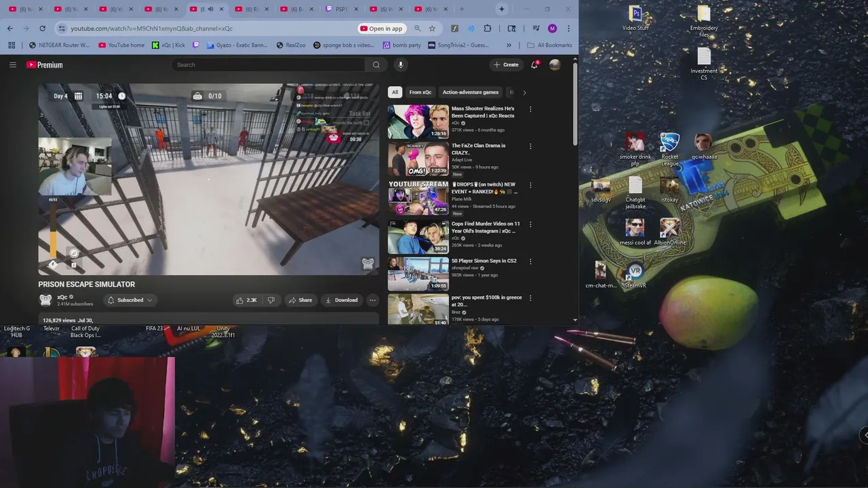Open the media controls icon in Chrome toolbar
The width and height of the screenshot is (868, 488).
point(536,28)
